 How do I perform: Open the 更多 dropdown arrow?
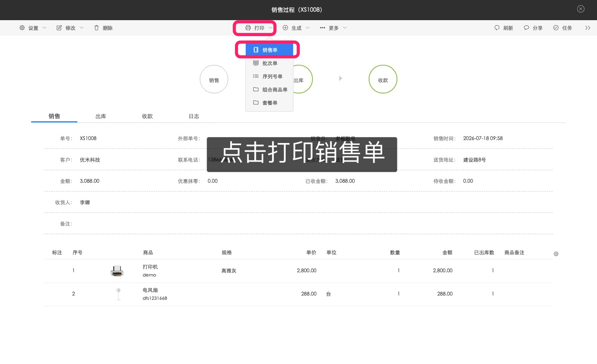pos(345,28)
